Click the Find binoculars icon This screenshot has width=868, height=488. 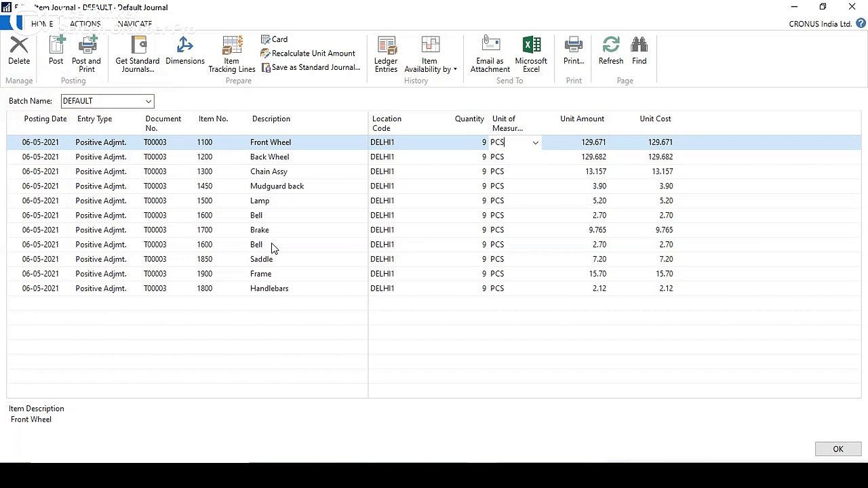point(639,46)
